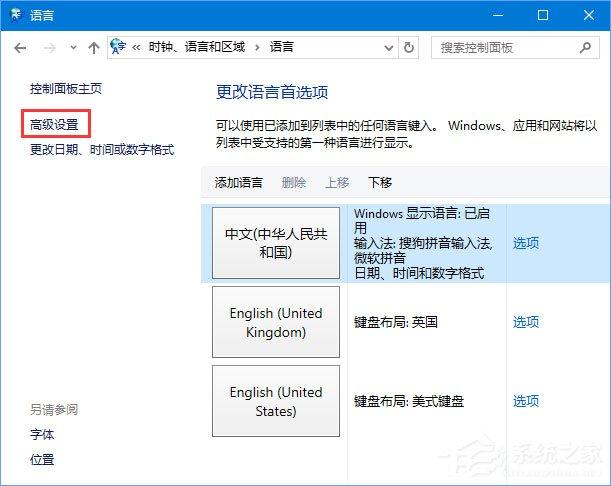Click 下移 toolbar command
The height and width of the screenshot is (486, 611).
click(380, 182)
